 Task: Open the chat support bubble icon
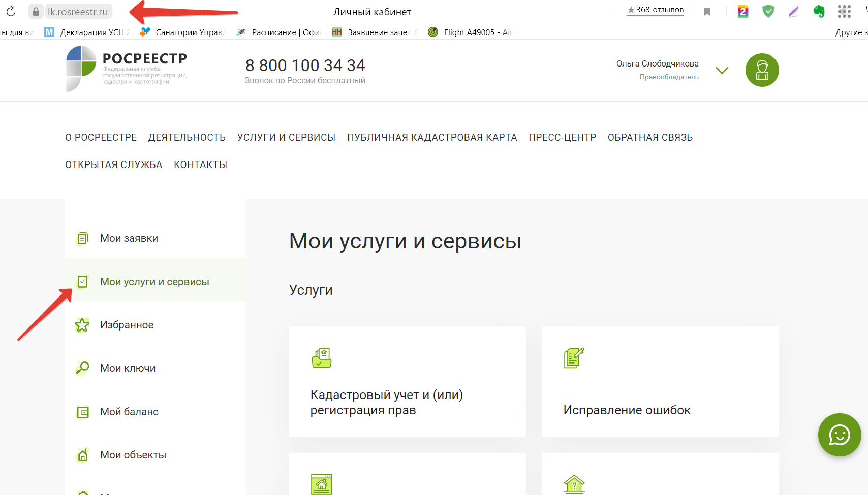[839, 435]
